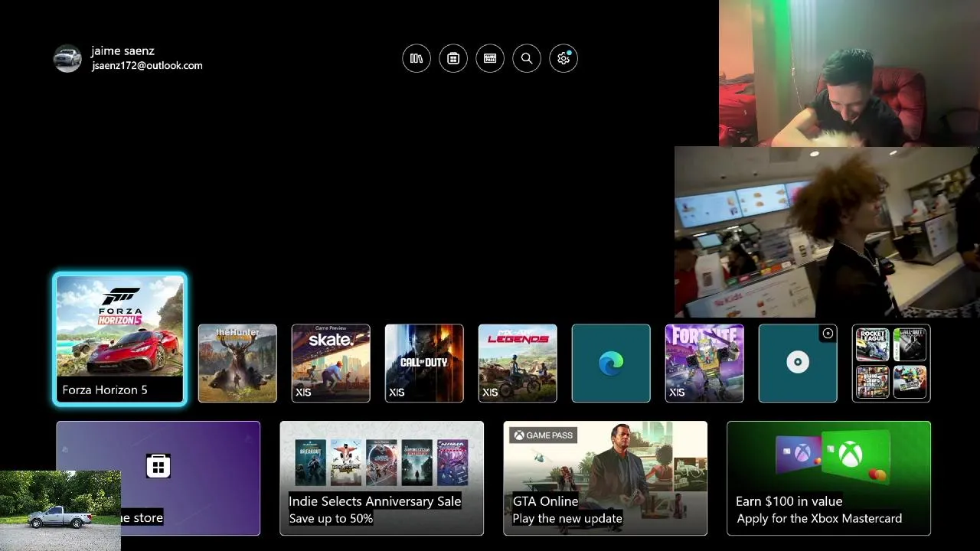
Task: Open the store promo card
Action: point(158,478)
